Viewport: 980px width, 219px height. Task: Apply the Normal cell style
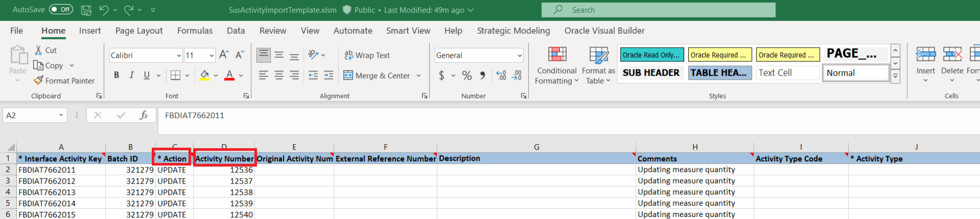pyautogui.click(x=855, y=73)
